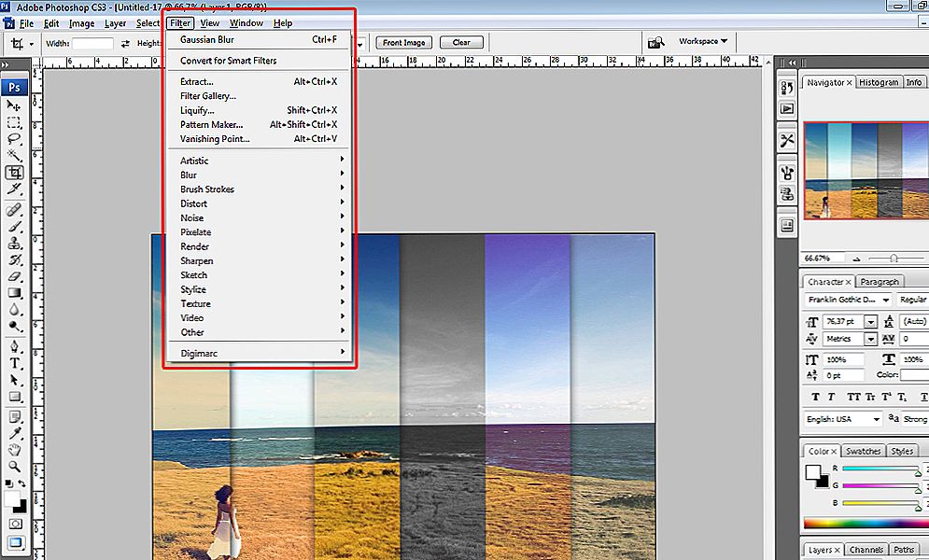Viewport: 929px width, 560px height.
Task: Select the Gradient tool
Action: (x=14, y=293)
